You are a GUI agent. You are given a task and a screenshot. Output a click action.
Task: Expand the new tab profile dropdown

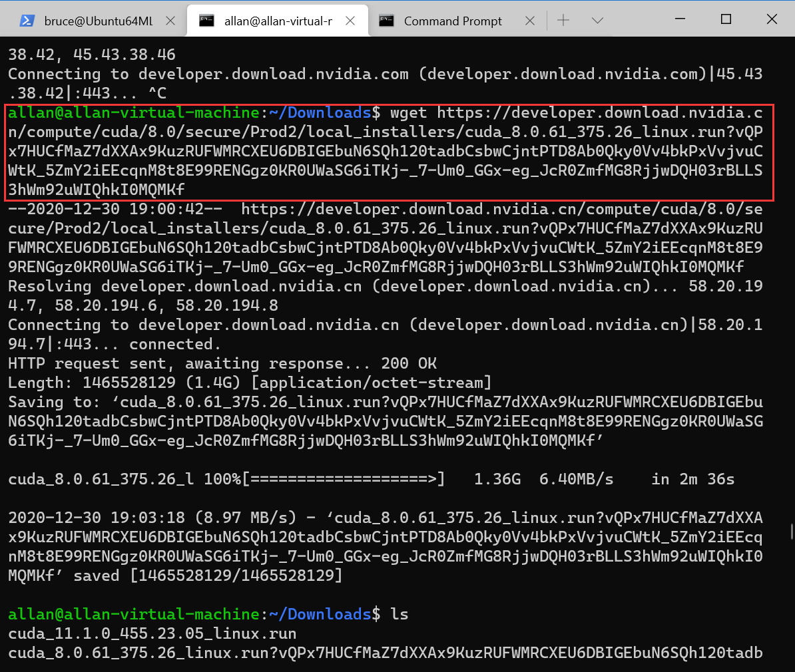point(597,20)
